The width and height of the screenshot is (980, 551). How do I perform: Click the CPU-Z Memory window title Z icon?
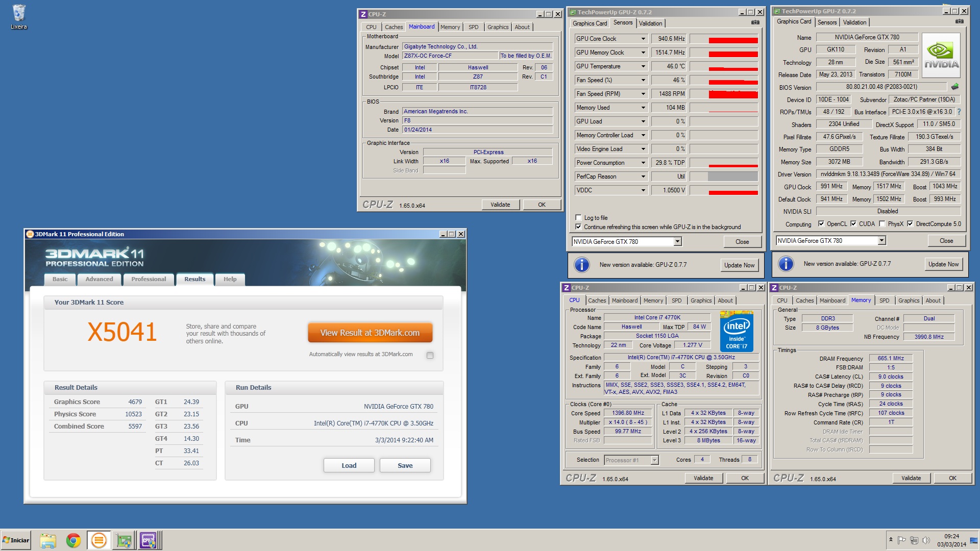point(774,288)
